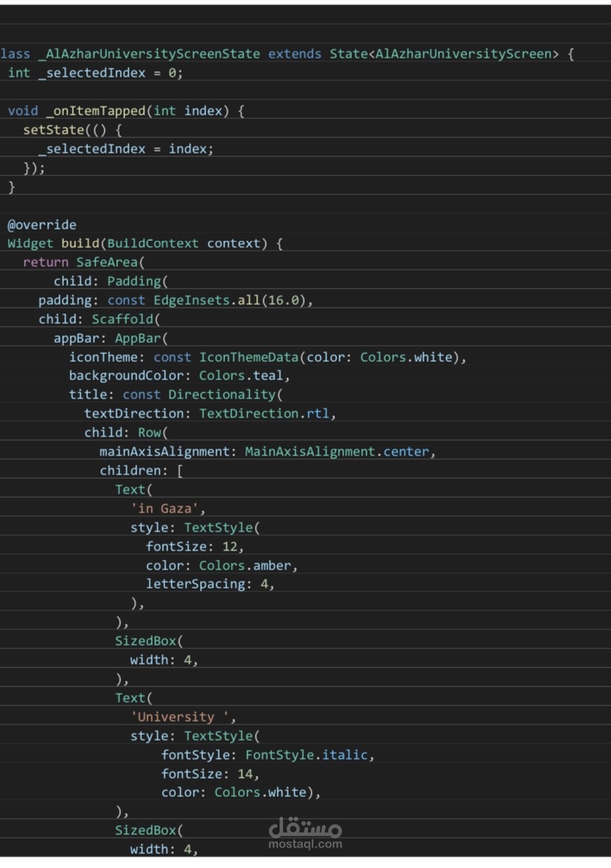This screenshot has height=868, width=611.
Task: Click 'backgroundColor: Colors.teal' line
Action: (179, 377)
